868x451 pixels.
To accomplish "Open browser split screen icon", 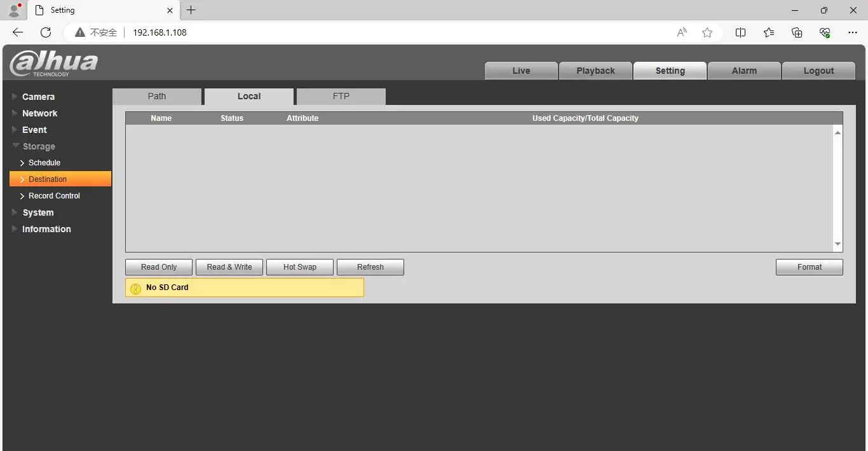I will [740, 32].
